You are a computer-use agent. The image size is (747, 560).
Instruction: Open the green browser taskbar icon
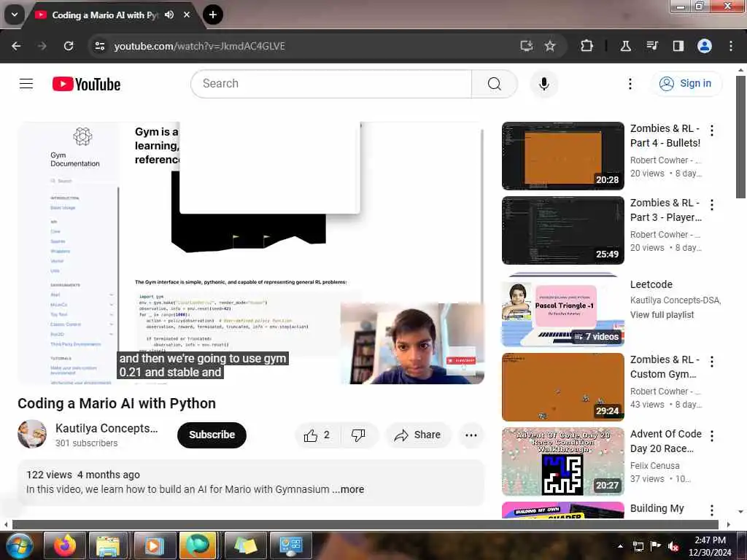coord(197,545)
